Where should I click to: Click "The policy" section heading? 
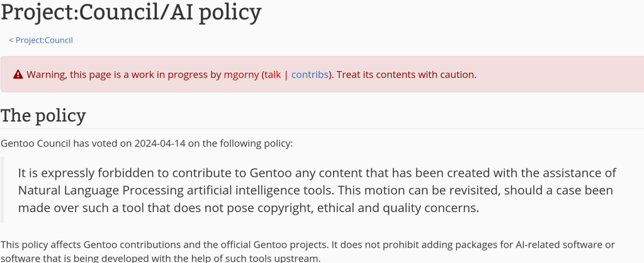click(x=43, y=116)
